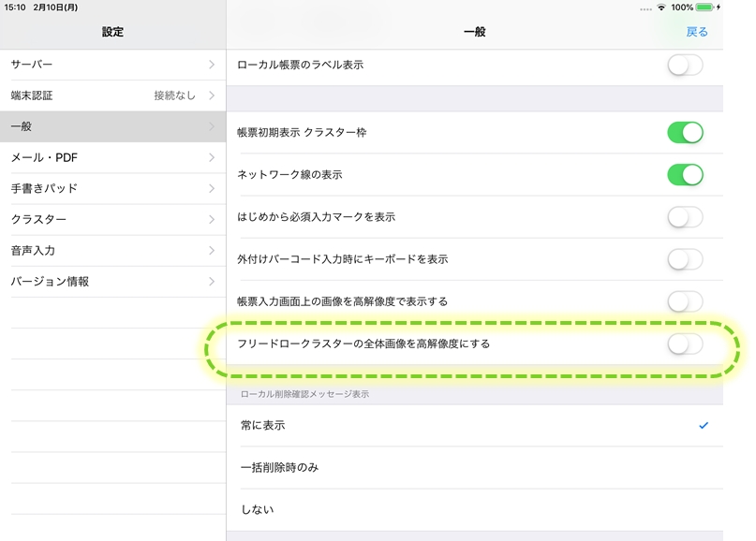Click the 設定 panel title
The image size is (756, 541).
[112, 32]
